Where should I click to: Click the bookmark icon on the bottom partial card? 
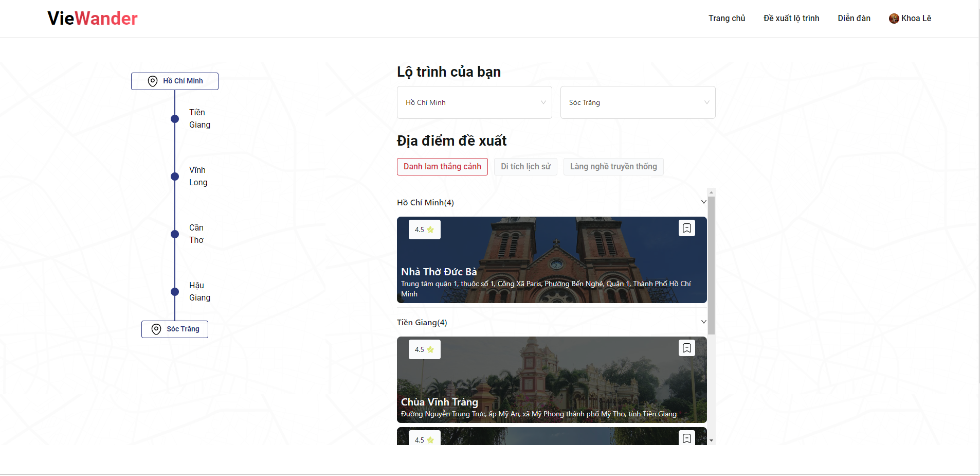[687, 438]
